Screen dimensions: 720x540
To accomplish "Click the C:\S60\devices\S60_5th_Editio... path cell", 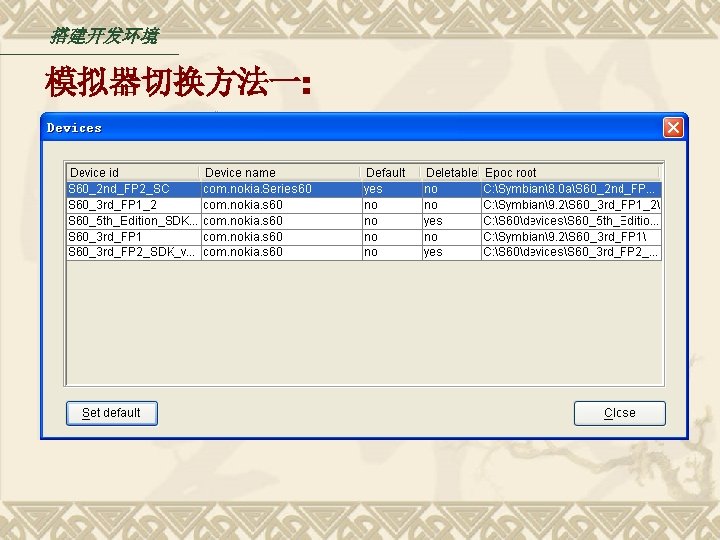I will [571, 221].
